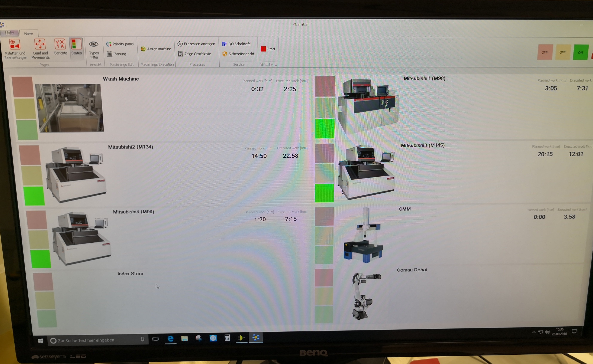Open the Paletten und Bearbeitungen page

click(x=15, y=48)
